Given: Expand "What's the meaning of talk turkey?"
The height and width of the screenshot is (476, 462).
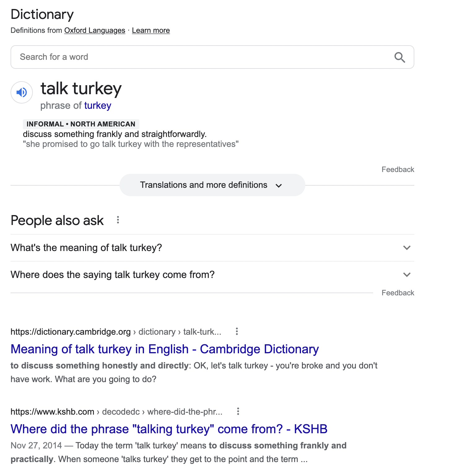Looking at the screenshot, I should click(212, 248).
